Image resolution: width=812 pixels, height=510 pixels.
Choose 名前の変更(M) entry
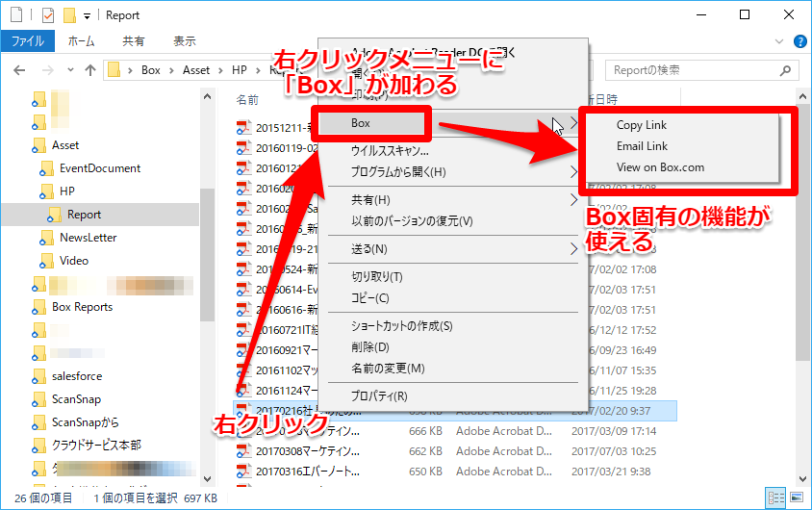[x=388, y=369]
